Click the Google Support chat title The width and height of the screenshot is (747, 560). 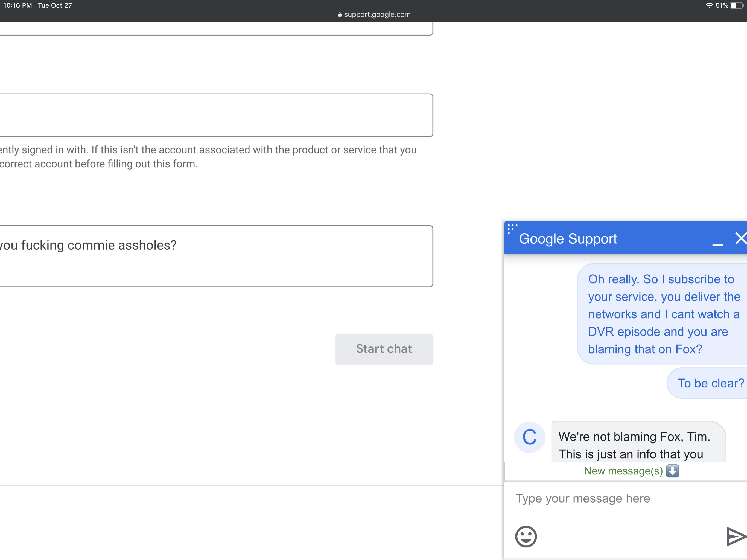(x=568, y=239)
